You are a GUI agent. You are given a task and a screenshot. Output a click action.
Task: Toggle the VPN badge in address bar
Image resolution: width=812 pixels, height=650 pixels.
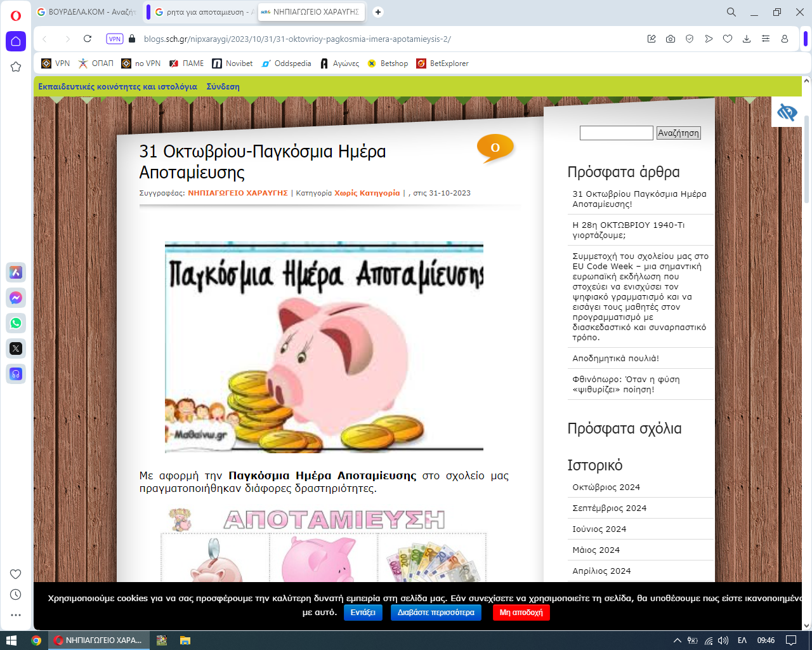(x=115, y=39)
